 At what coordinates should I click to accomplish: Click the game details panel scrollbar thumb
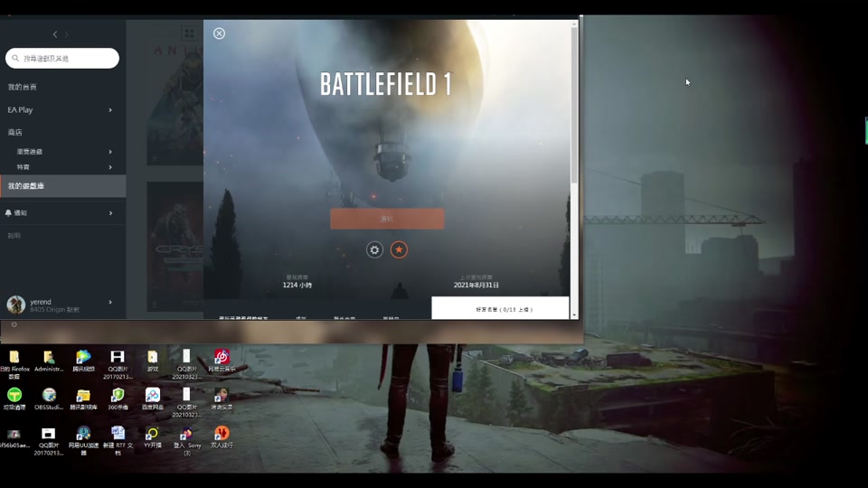(x=574, y=105)
